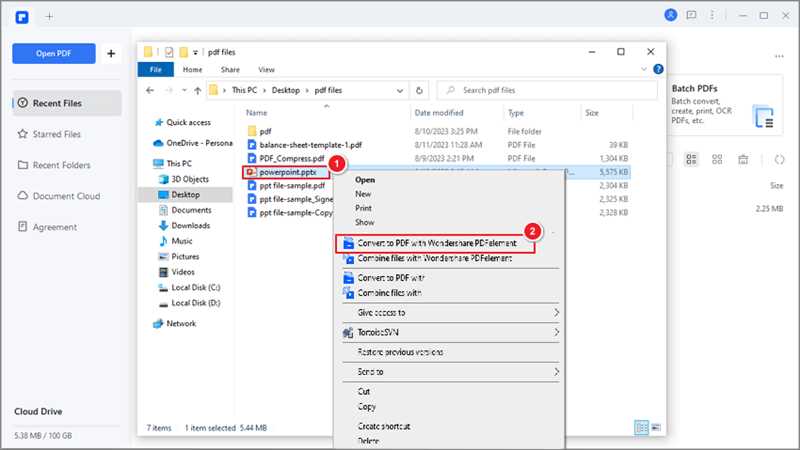Open Agreement section
800x450 pixels.
pos(47,227)
